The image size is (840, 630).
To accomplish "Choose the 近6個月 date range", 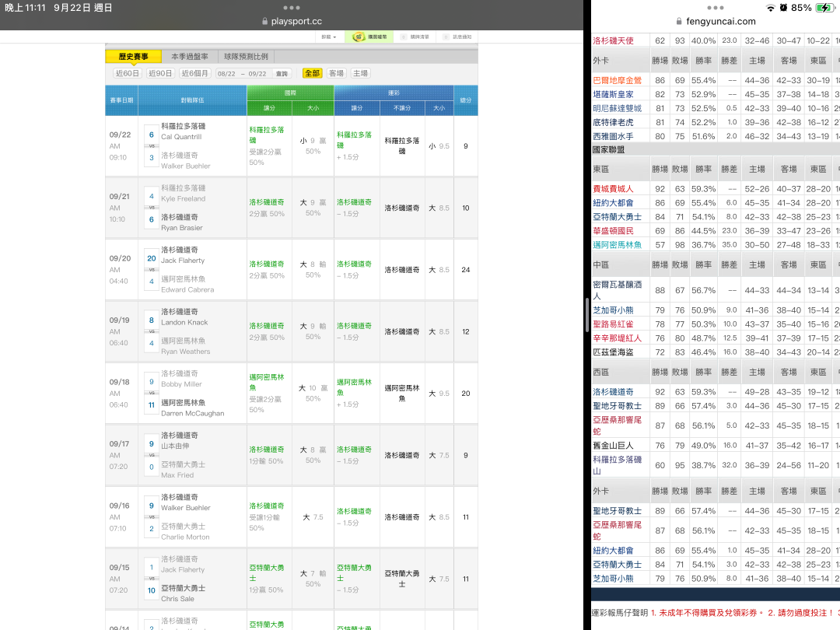I will (x=194, y=73).
